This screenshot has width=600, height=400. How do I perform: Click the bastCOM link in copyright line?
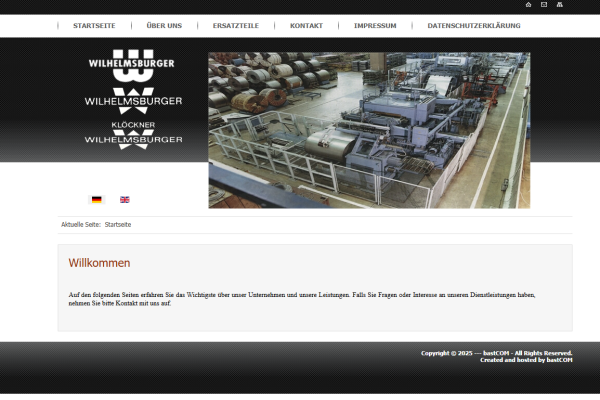point(492,353)
